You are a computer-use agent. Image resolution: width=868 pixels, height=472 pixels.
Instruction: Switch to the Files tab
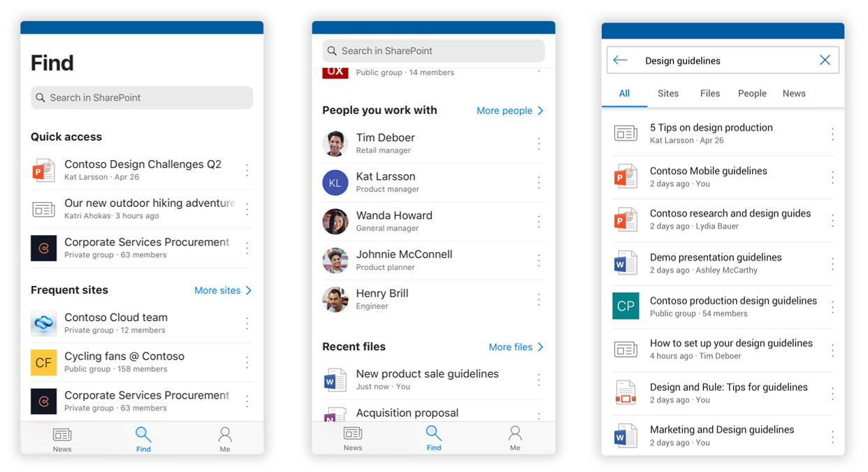(710, 93)
